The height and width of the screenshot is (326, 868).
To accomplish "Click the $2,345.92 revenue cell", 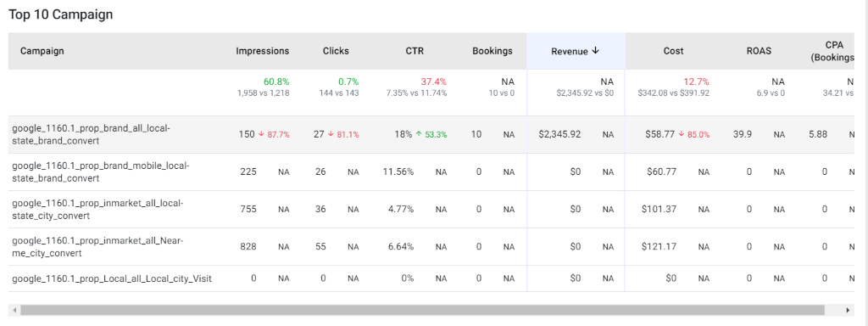I will coord(559,134).
